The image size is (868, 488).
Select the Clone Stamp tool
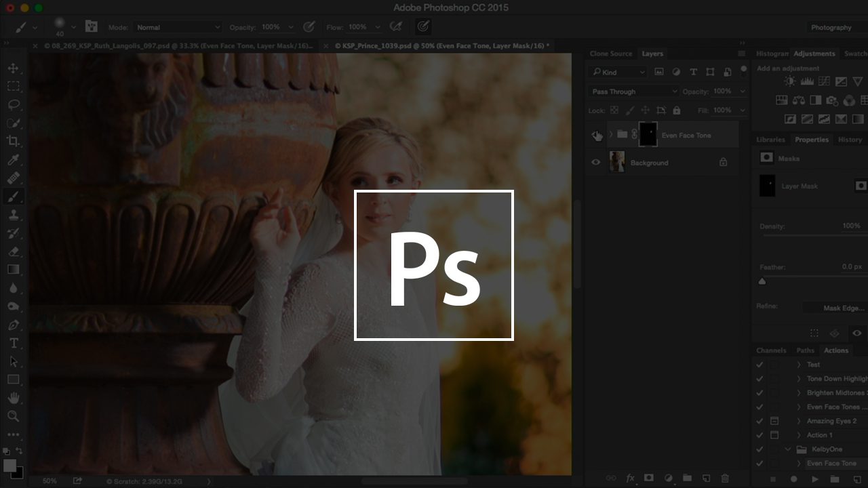point(13,215)
